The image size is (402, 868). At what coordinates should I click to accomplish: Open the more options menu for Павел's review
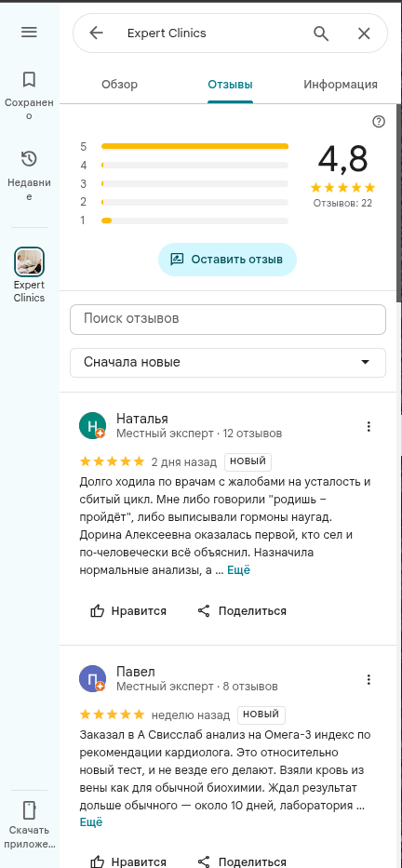tap(368, 679)
